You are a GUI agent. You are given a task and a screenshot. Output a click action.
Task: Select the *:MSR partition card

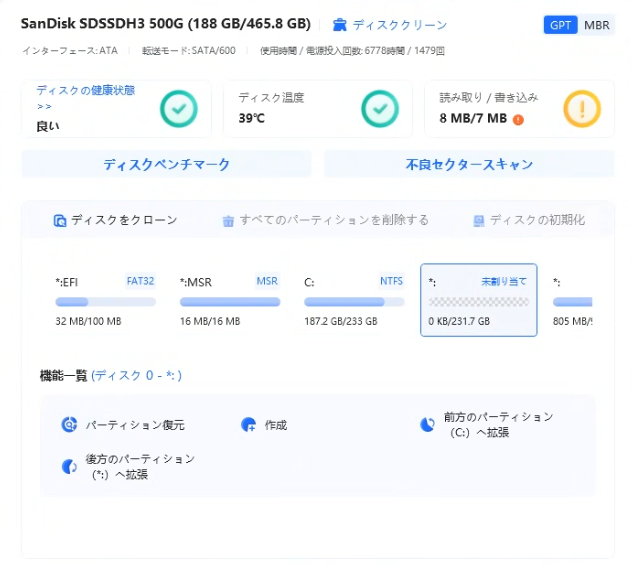click(x=230, y=300)
